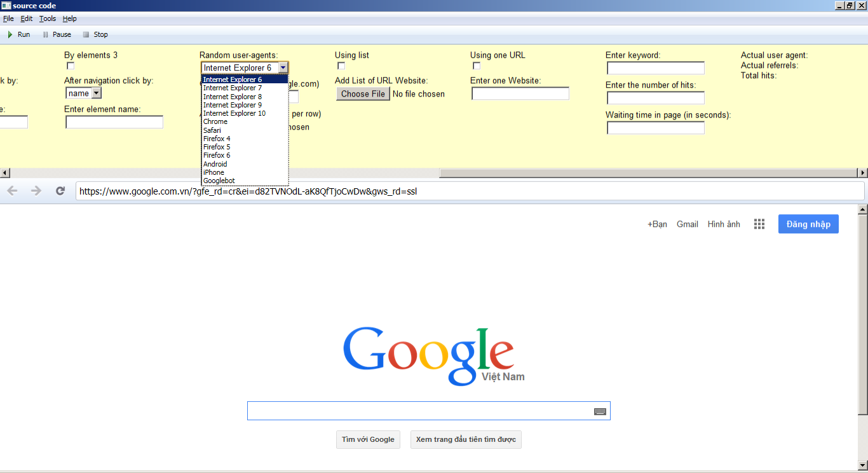Reload the page with the refresh icon

point(60,191)
